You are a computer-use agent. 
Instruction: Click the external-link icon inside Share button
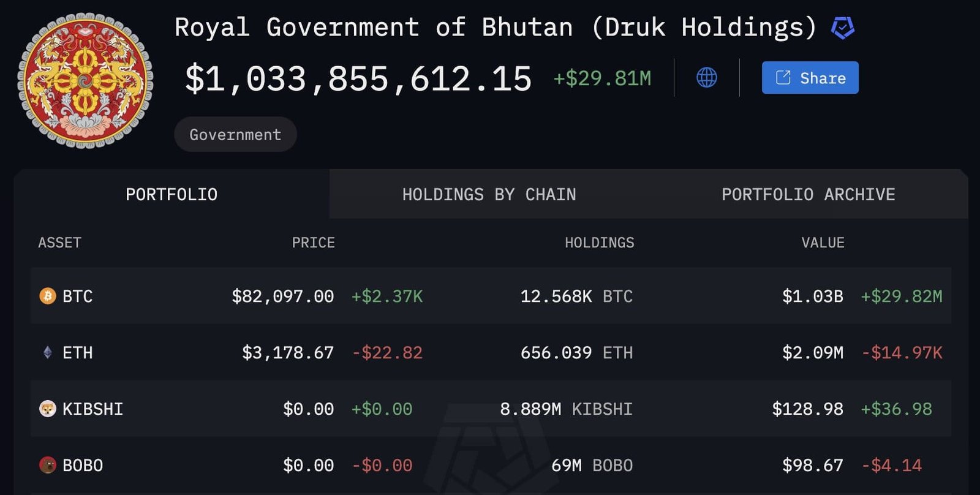click(x=783, y=78)
